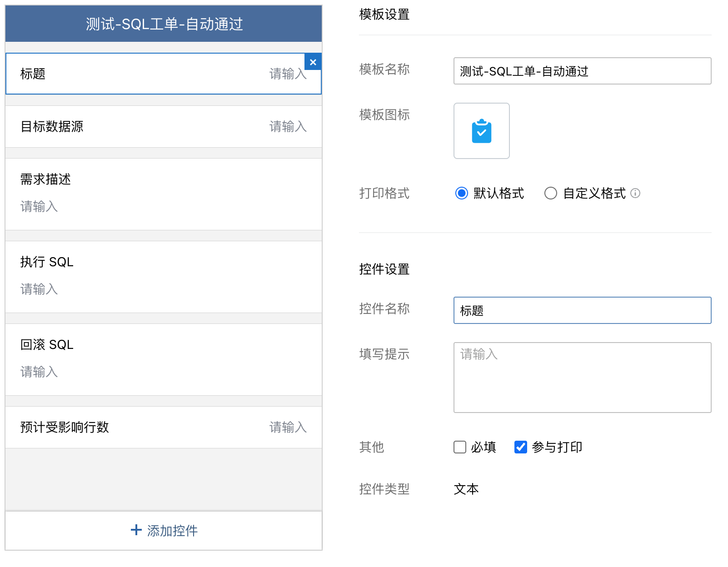Click the blue form header title bar
Screen dimensions: 728x567
tap(164, 24)
